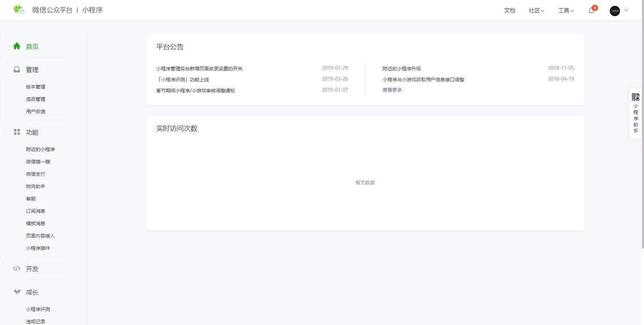Click the grid icon beside 功能

pos(17,132)
